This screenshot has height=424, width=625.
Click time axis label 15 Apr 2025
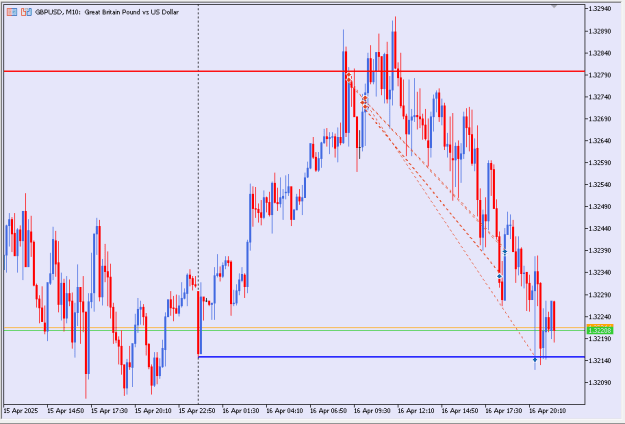point(21,410)
